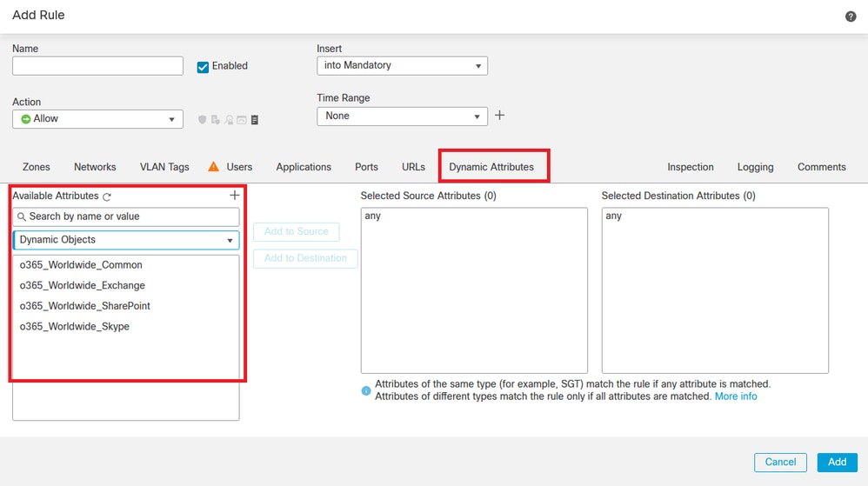868x486 pixels.
Task: Switch to the Applications tab
Action: click(304, 167)
